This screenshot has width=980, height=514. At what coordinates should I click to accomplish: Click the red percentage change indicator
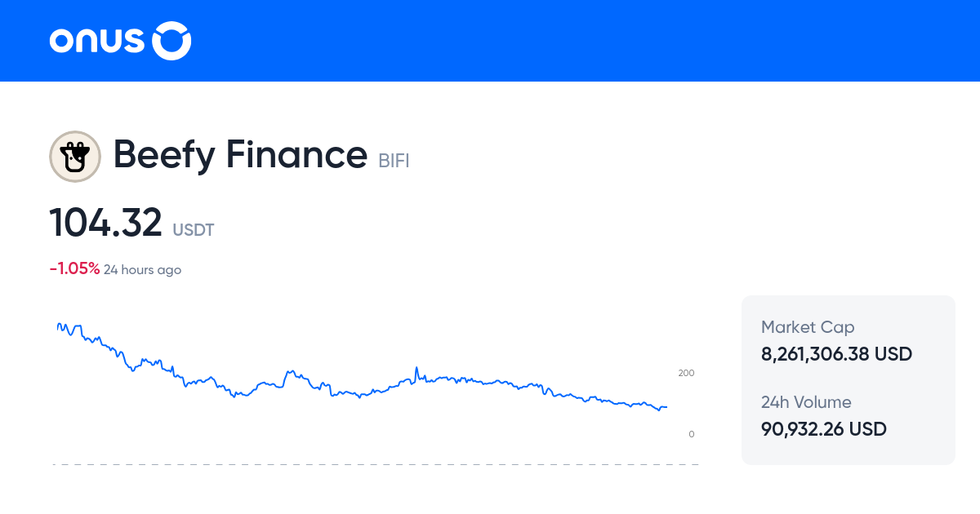73,268
